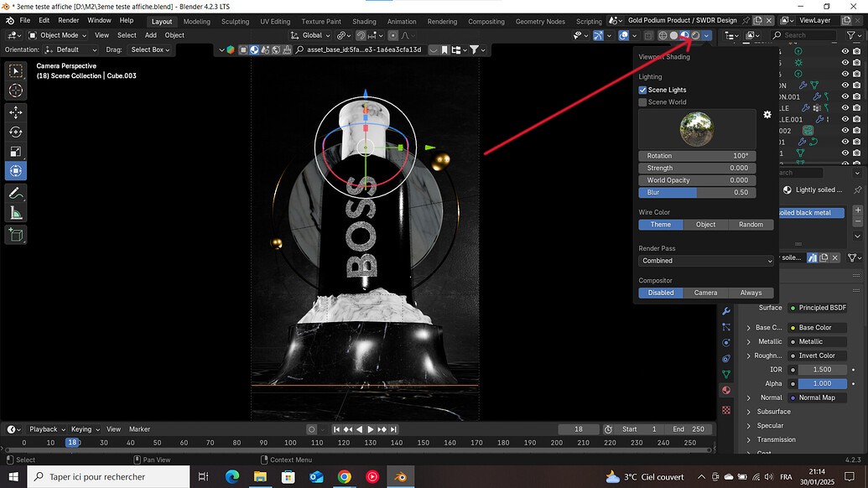The image size is (868, 488).
Task: Enable the Scene World checkbox
Action: tap(642, 101)
